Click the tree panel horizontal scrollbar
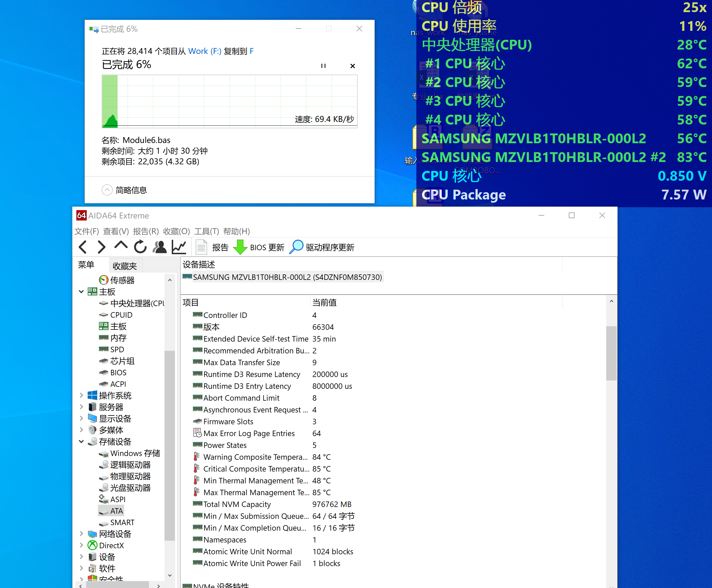The width and height of the screenshot is (712, 588). point(118,585)
